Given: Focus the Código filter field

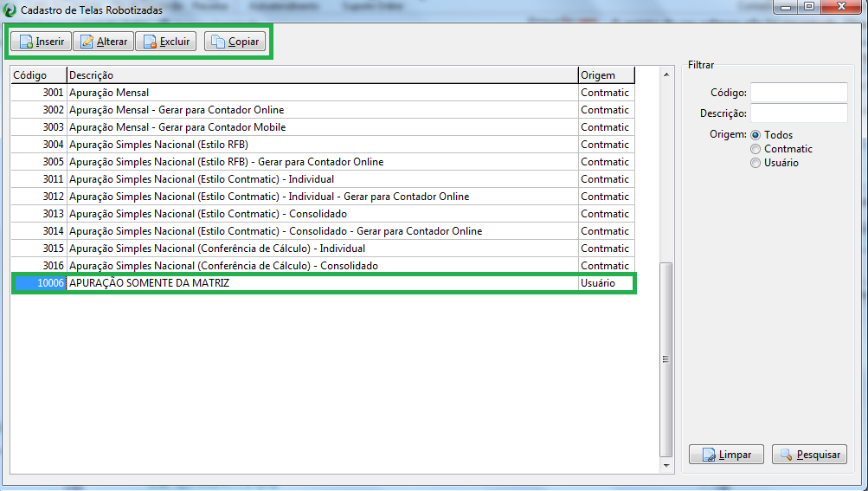Looking at the screenshot, I should coord(799,93).
